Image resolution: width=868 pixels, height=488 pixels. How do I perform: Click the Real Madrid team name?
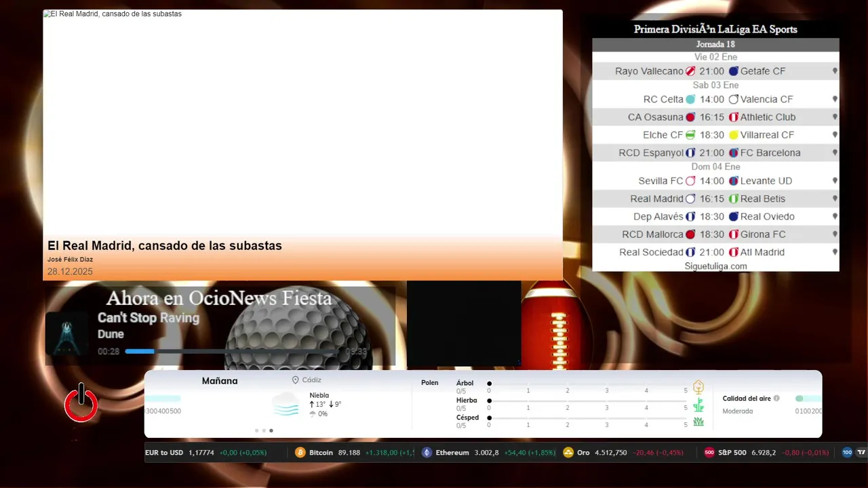tap(656, 199)
